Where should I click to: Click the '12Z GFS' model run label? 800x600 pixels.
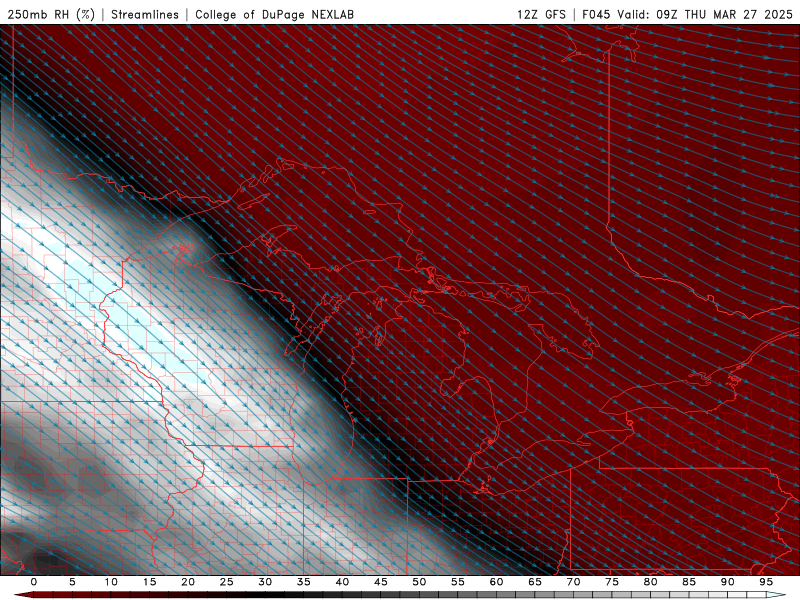[x=541, y=15]
